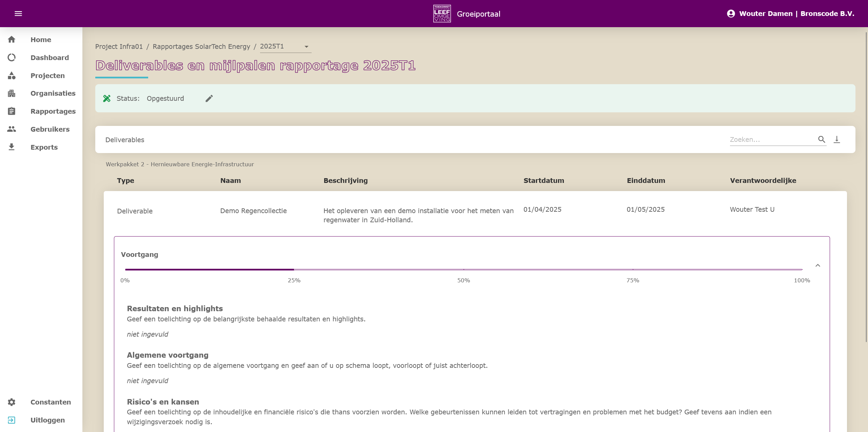The image size is (868, 432).
Task: Click the Deliverable type cell
Action: click(x=135, y=211)
